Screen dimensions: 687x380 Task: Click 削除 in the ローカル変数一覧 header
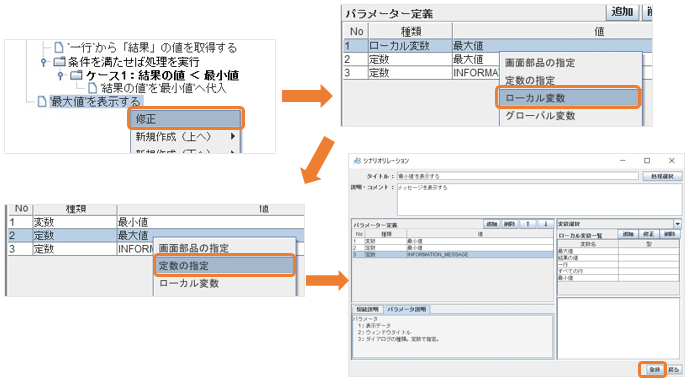tap(669, 234)
